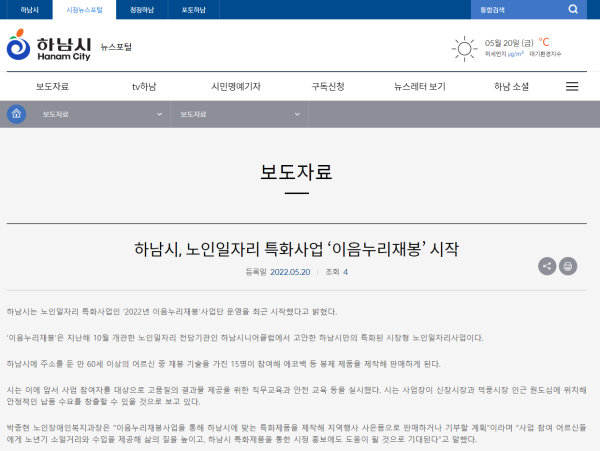600x451 pixels.
Task: Focus the 통합검색 search field
Action: coord(518,10)
